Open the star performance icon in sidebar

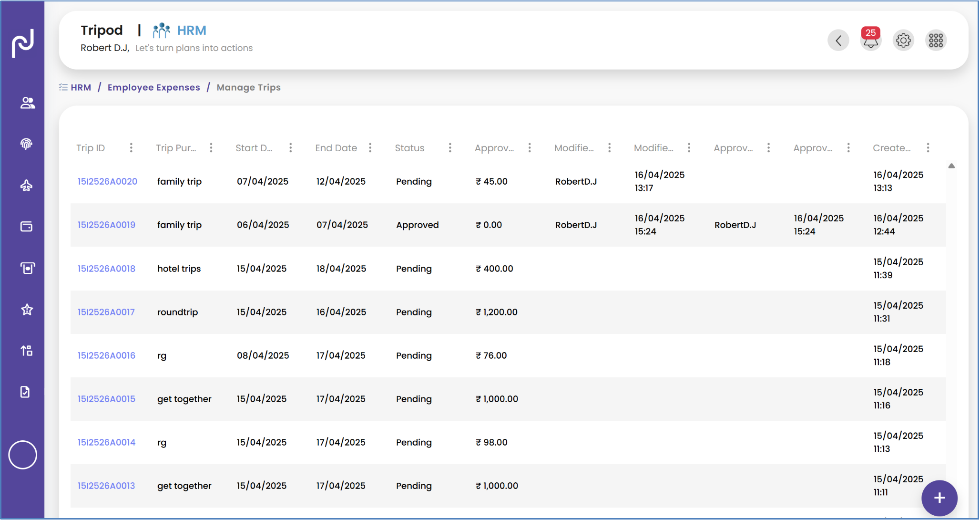pyautogui.click(x=27, y=310)
